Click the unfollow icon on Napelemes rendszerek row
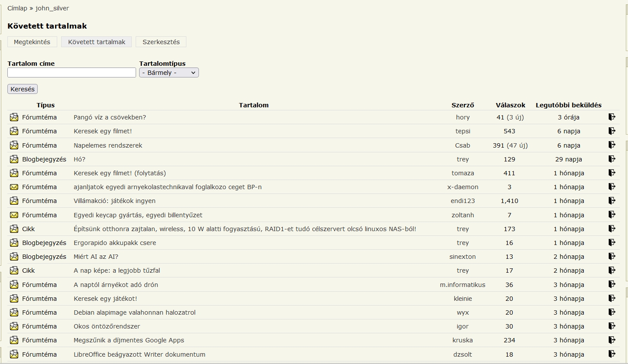Image resolution: width=628 pixels, height=364 pixels. tap(612, 145)
